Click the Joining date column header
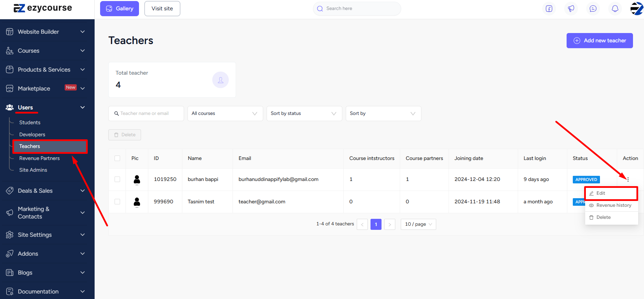Image resolution: width=644 pixels, height=299 pixels. pos(469,158)
